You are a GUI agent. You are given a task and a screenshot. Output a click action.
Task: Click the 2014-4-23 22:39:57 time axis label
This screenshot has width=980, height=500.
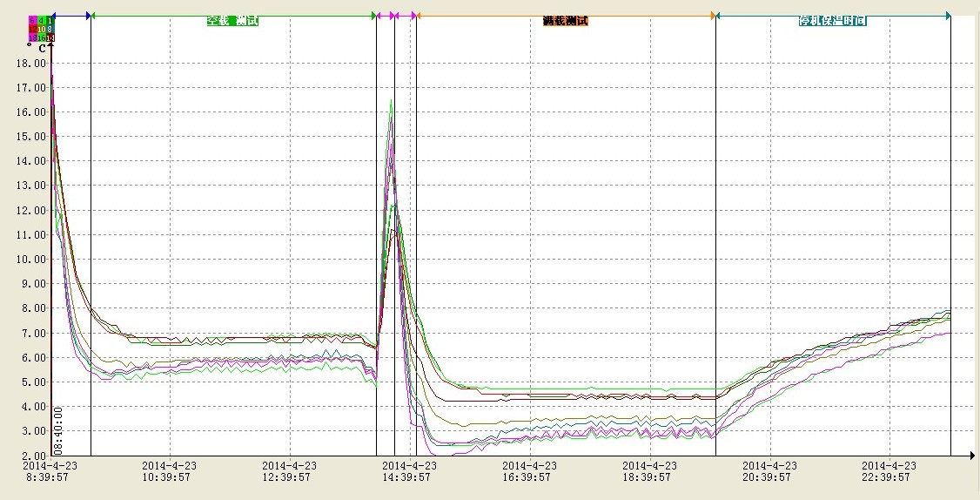click(889, 471)
